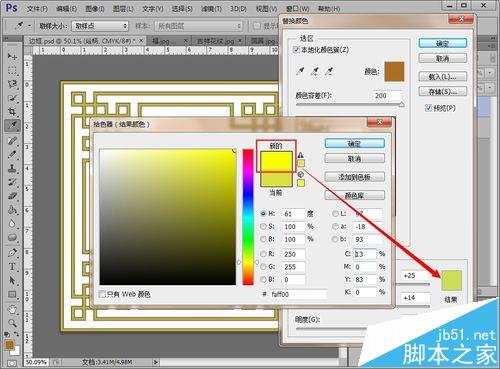Toggle the 预览 preview checkbox

pos(428,108)
